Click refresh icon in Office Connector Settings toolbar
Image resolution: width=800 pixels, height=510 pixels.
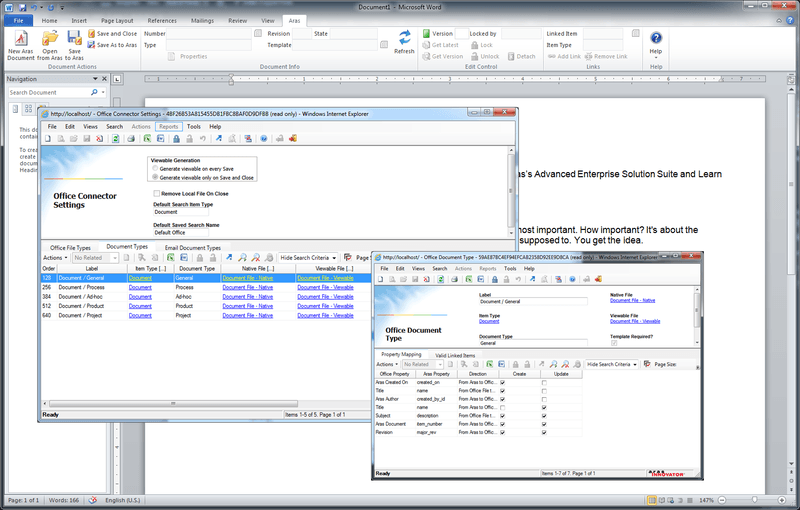(x=116, y=139)
